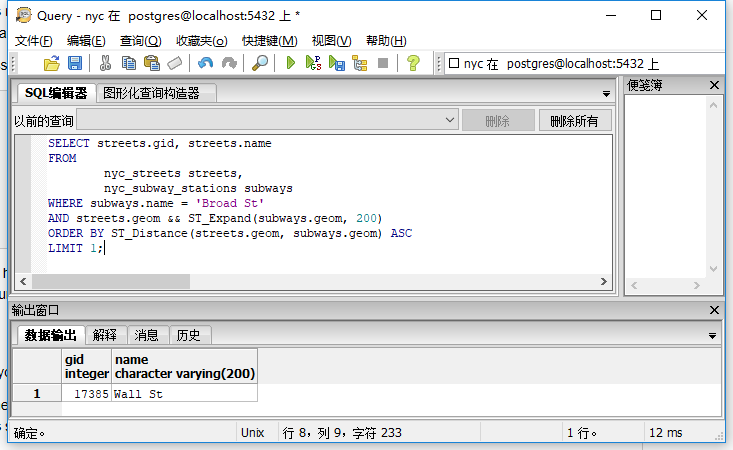
Task: Copy selection with the copy icon
Action: point(129,63)
